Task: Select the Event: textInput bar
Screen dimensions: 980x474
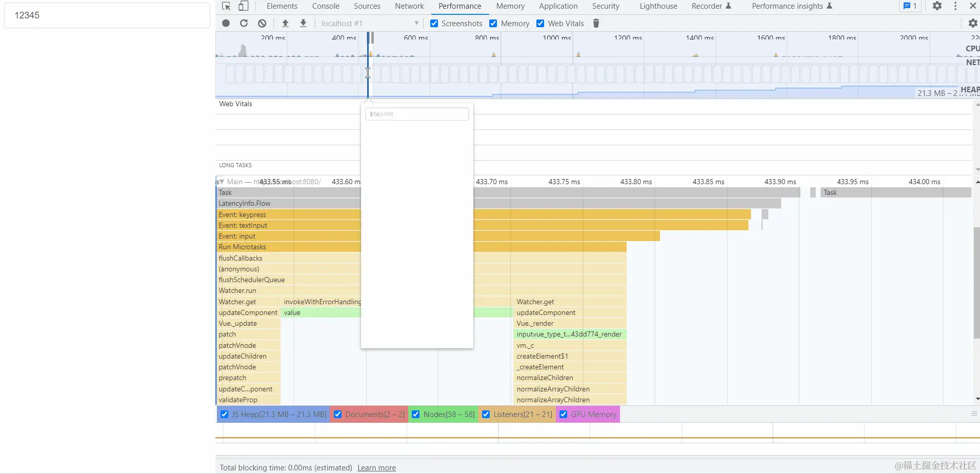Action: [x=482, y=225]
